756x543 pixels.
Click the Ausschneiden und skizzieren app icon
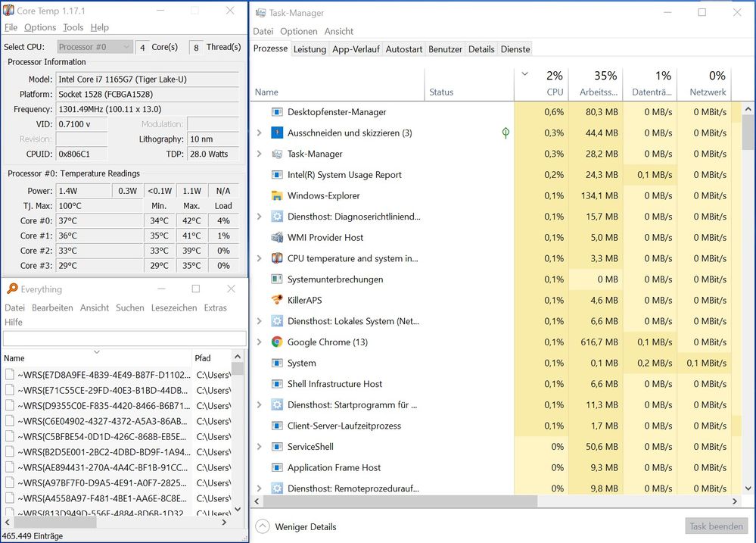(277, 133)
